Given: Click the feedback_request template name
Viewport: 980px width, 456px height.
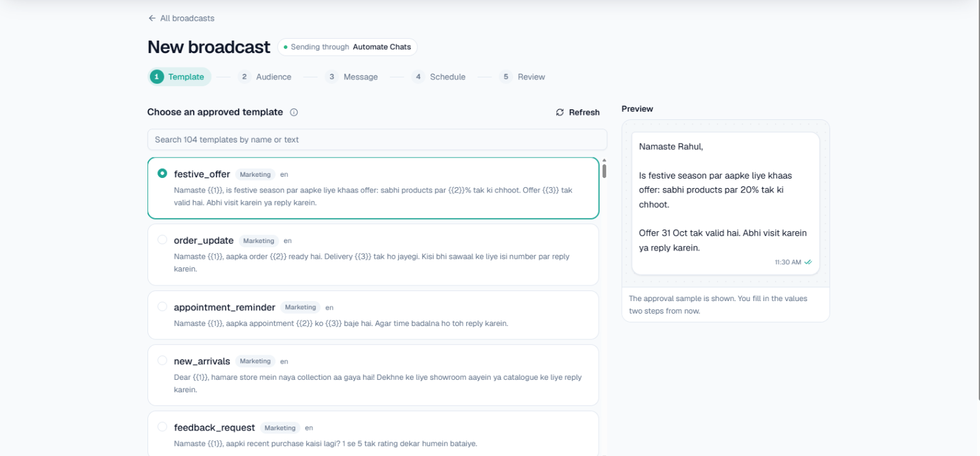Looking at the screenshot, I should tap(214, 428).
